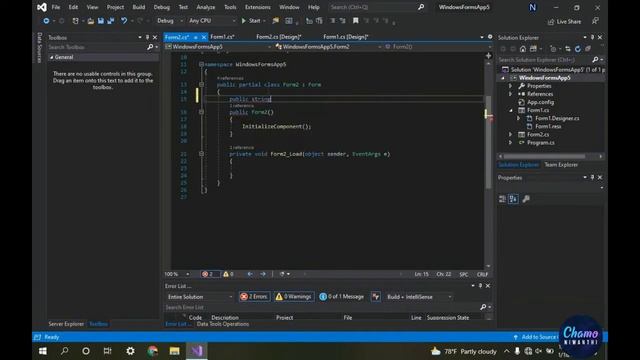This screenshot has height=360, width=640.
Task: Open Chrome from the Windows taskbar
Action: click(x=153, y=351)
